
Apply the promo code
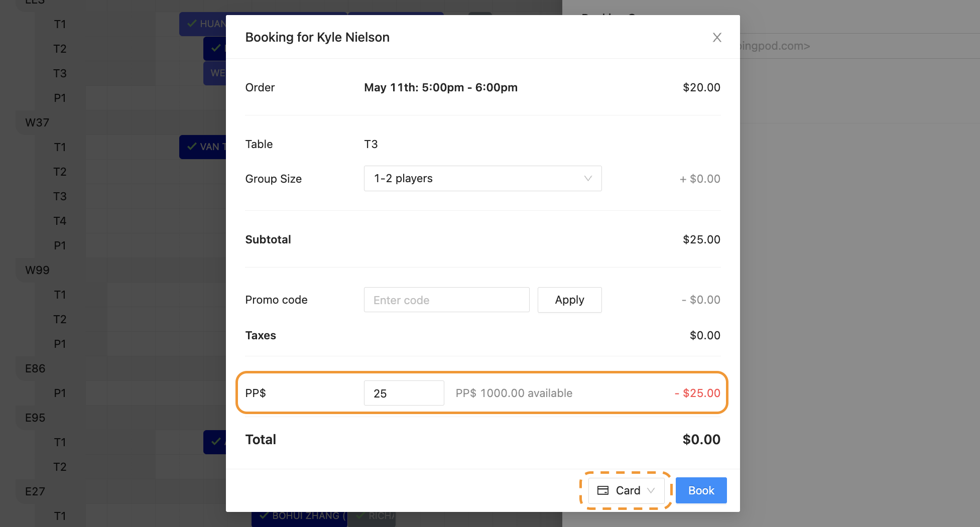(x=569, y=300)
